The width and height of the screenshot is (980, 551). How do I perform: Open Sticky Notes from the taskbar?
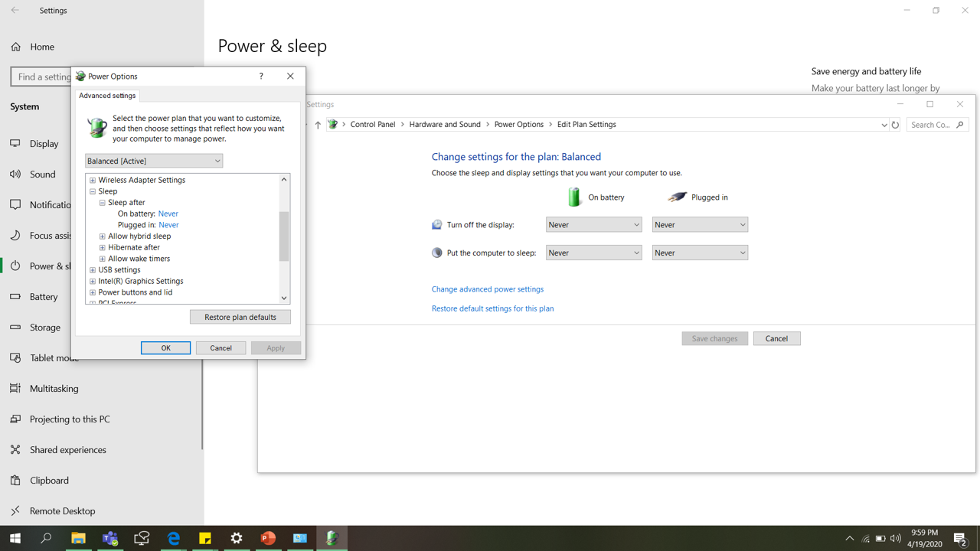click(204, 538)
